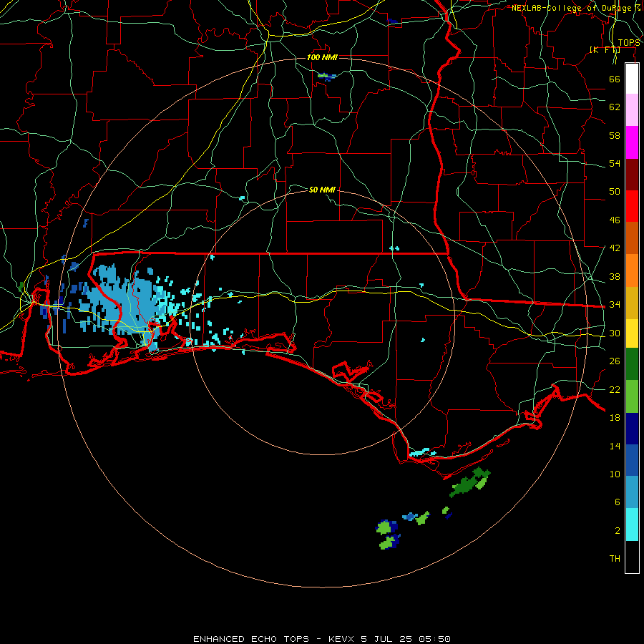This screenshot has width=644, height=644.
Task: Click the magenta 58 kft legend swatch
Action: (632, 142)
